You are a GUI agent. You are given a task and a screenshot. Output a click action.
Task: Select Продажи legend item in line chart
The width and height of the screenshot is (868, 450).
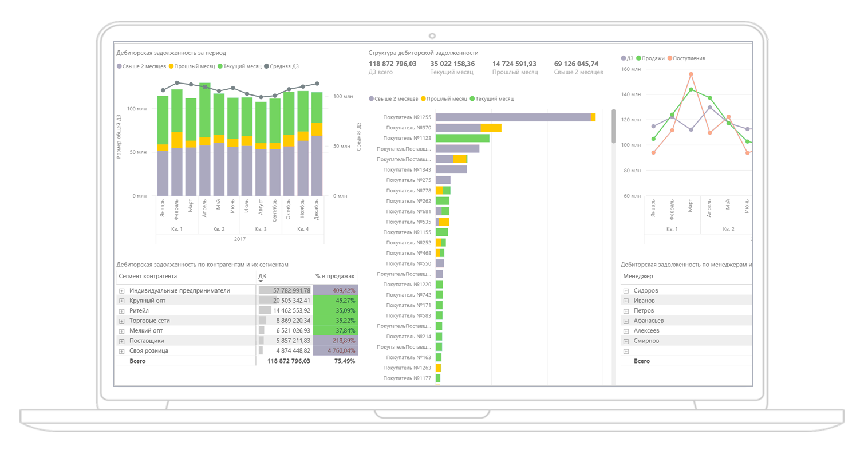650,58
